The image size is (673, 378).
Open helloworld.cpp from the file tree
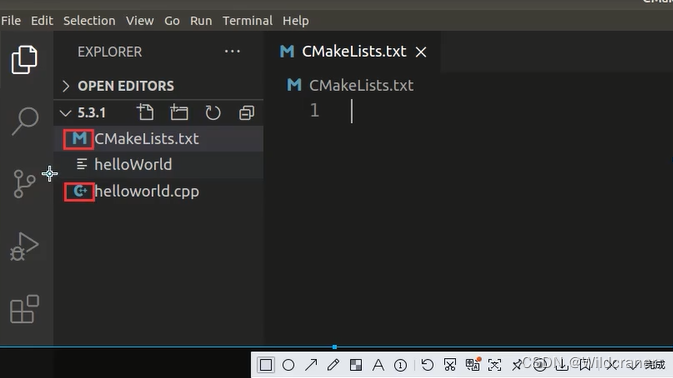pos(158,191)
